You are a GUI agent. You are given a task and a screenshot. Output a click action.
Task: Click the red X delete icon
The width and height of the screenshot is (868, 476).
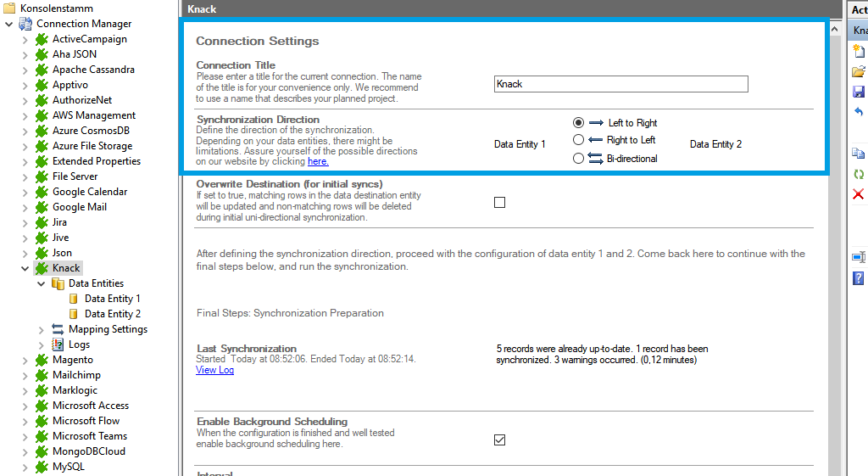coord(858,194)
